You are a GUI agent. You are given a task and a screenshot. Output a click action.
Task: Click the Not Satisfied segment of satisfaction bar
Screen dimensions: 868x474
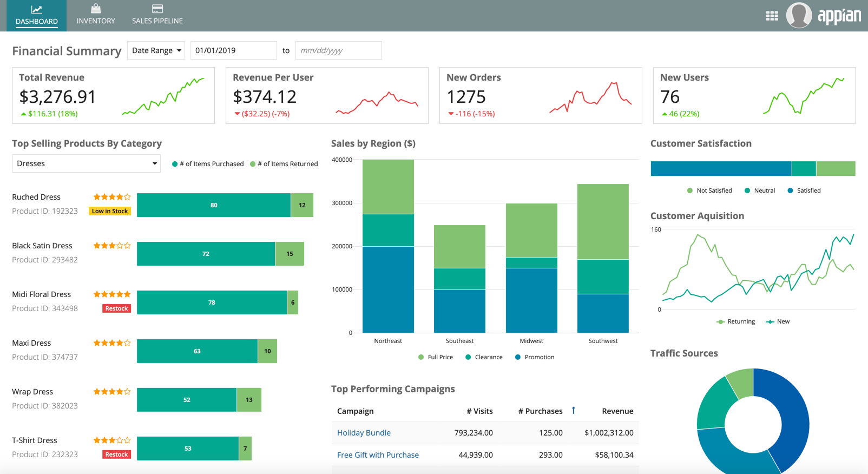(836, 168)
